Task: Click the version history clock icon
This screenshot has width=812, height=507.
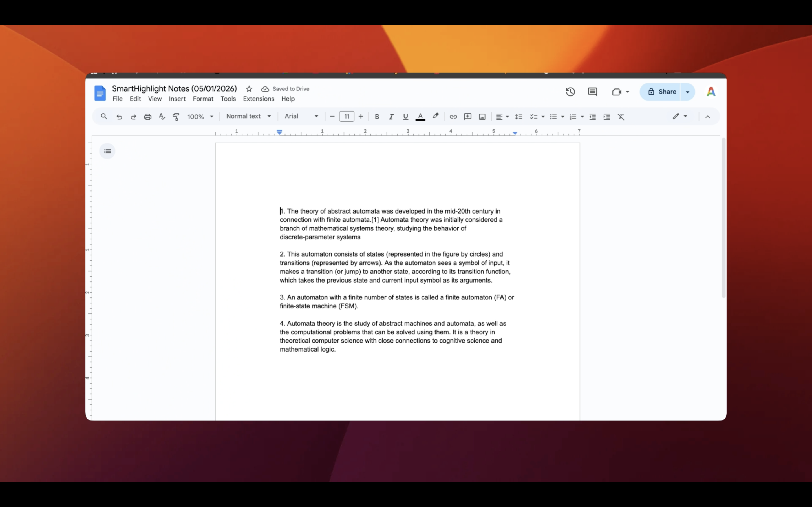Action: pyautogui.click(x=570, y=92)
